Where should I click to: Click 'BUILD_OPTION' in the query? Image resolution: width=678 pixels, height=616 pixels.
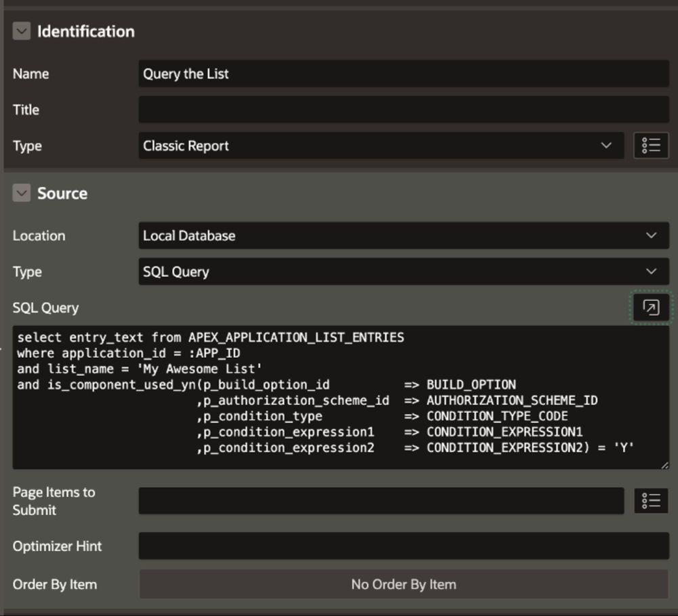coord(471,384)
